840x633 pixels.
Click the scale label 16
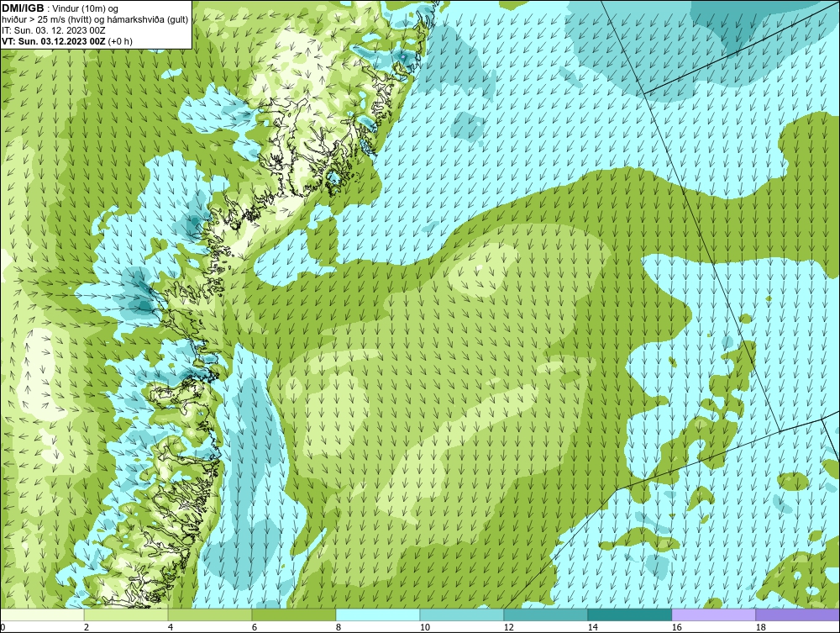pyautogui.click(x=676, y=627)
